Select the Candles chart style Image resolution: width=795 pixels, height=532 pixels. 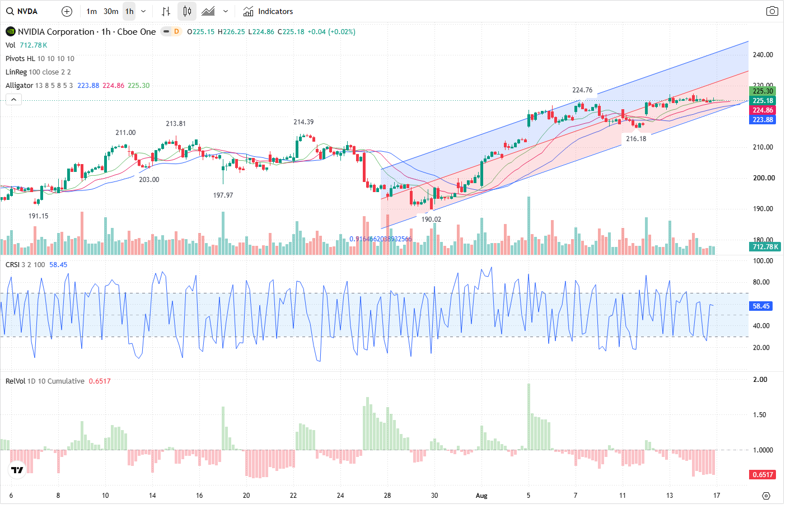[x=187, y=11]
